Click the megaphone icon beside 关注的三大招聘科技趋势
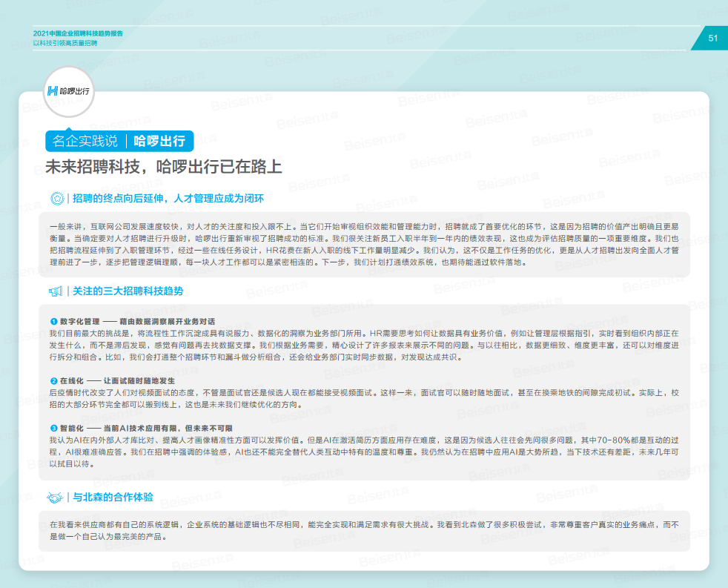Viewport: 728px width, 588px height. point(56,291)
